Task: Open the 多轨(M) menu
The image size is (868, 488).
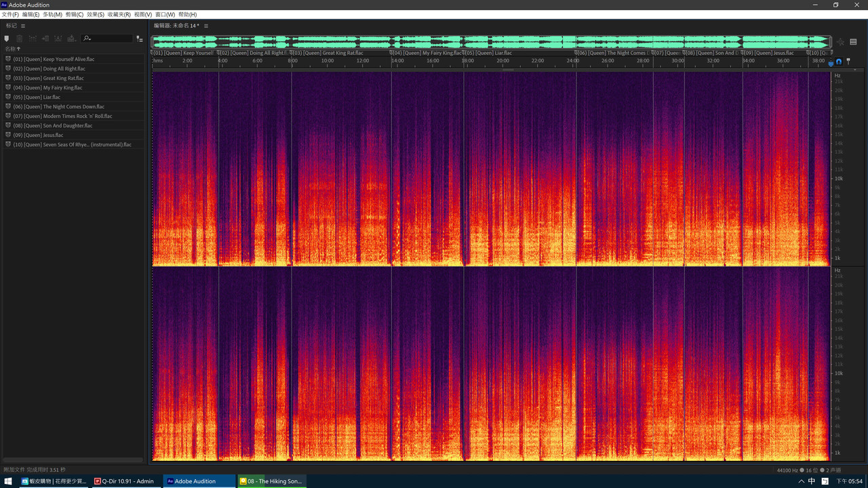Action: tap(52, 14)
